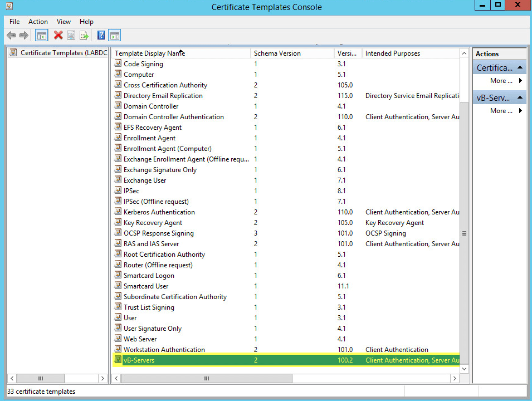
Task: Toggle the show/hide Action pane toolbar icon
Action: click(115, 35)
